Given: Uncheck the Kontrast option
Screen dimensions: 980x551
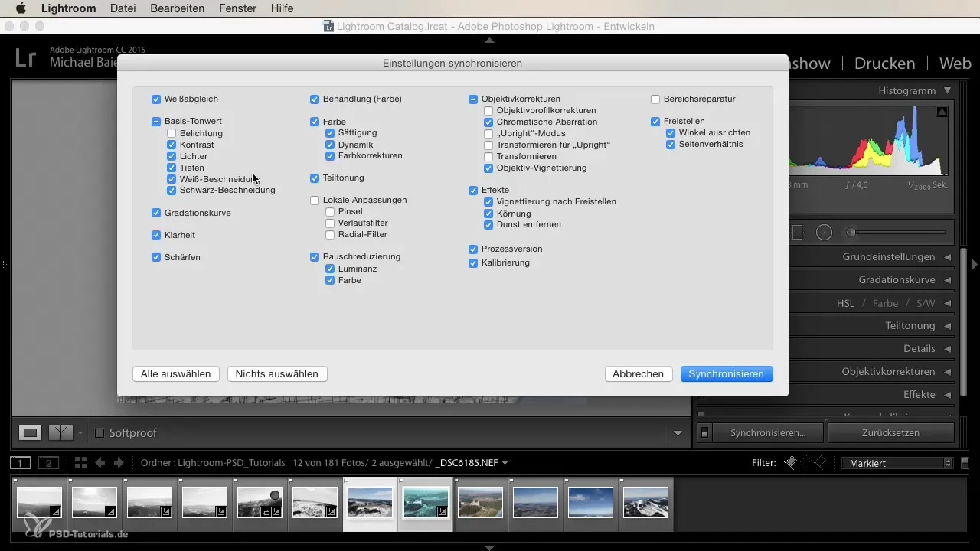Looking at the screenshot, I should [x=171, y=145].
